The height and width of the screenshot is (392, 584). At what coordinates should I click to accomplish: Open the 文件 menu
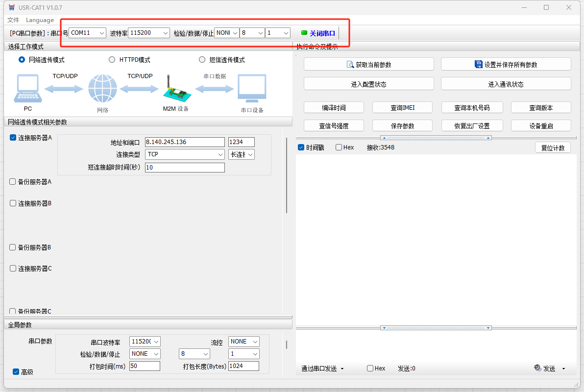[x=13, y=20]
